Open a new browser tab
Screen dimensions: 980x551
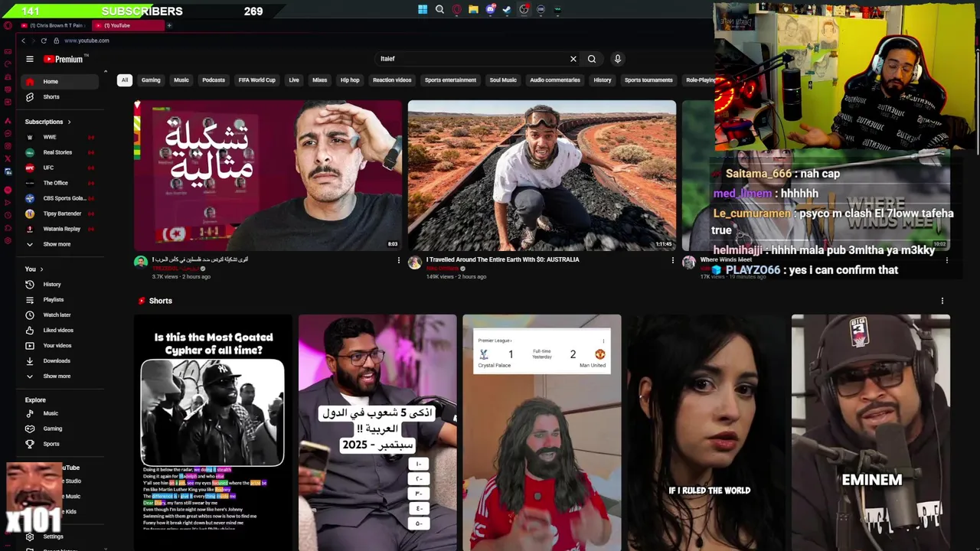[x=169, y=25]
